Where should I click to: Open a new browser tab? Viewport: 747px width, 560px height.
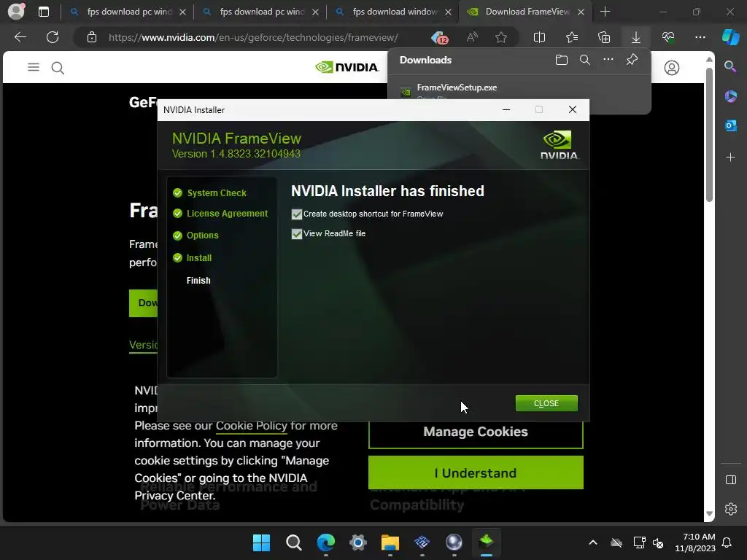tap(605, 12)
